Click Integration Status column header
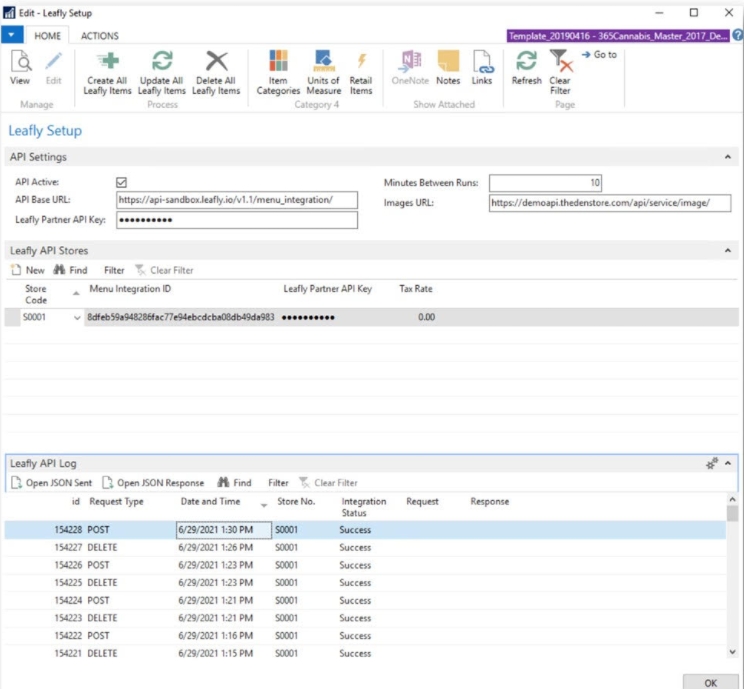Image resolution: width=744 pixels, height=689 pixels. (x=364, y=507)
